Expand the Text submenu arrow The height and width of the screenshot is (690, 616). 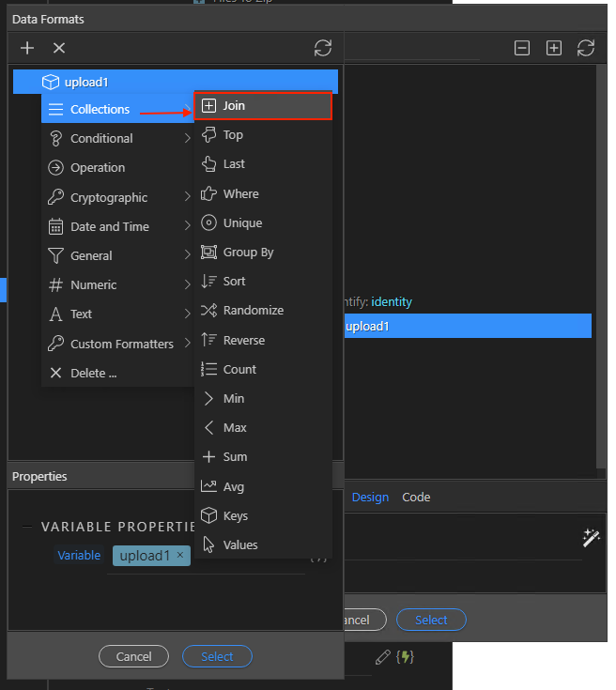click(x=188, y=314)
